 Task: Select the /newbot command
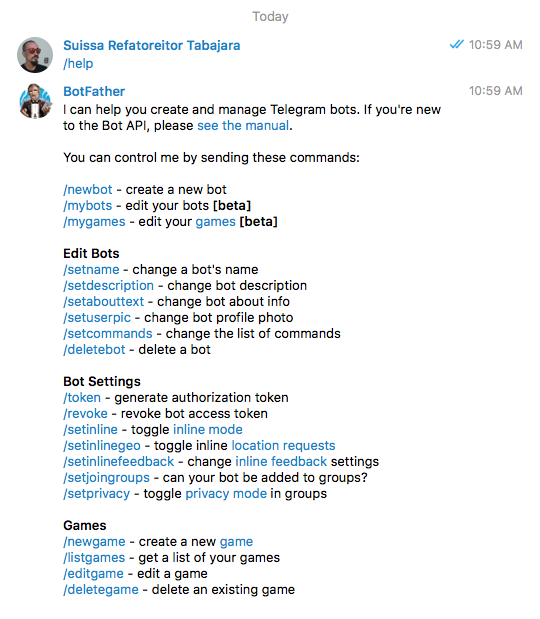88,189
